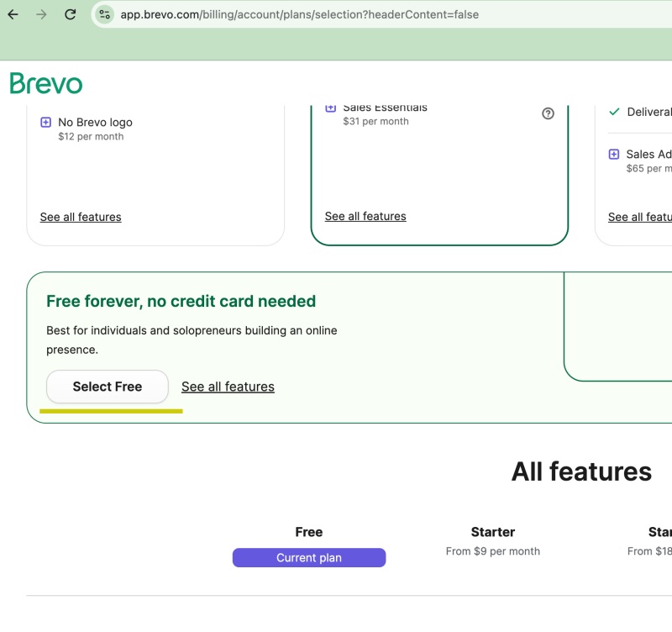This screenshot has height=632, width=672.
Task: Go back with the browser back arrow
Action: coord(13,14)
